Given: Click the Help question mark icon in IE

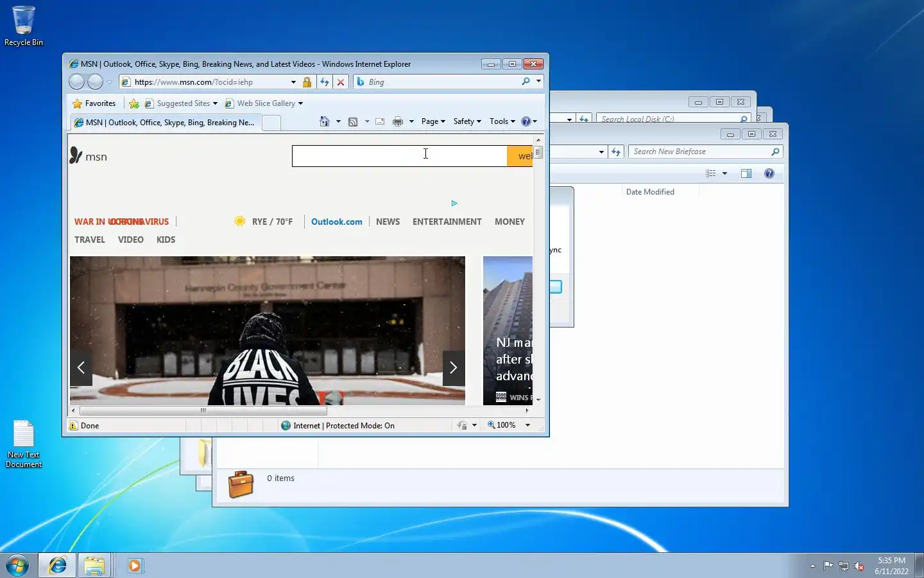Looking at the screenshot, I should tap(526, 121).
